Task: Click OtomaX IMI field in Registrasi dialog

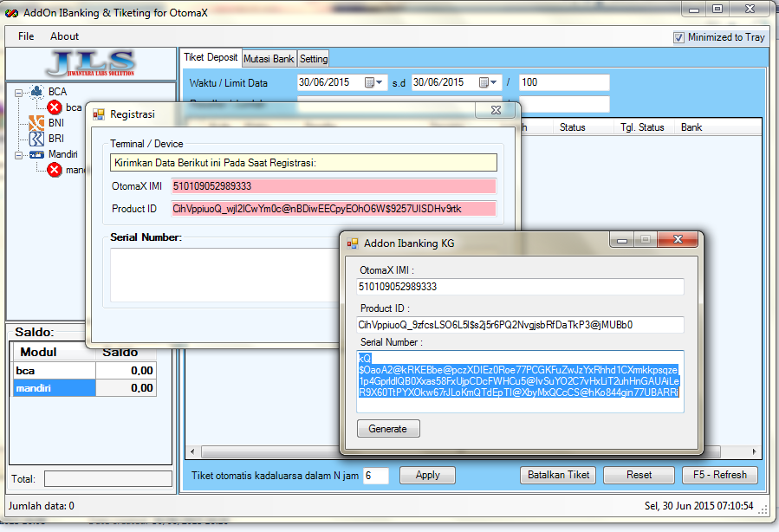Action: tap(334, 186)
